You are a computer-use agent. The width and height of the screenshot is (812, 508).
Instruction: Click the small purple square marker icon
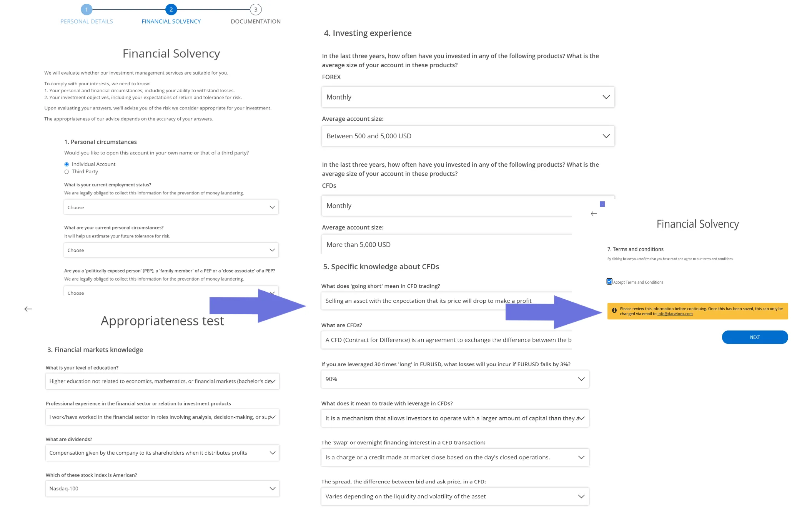(602, 204)
